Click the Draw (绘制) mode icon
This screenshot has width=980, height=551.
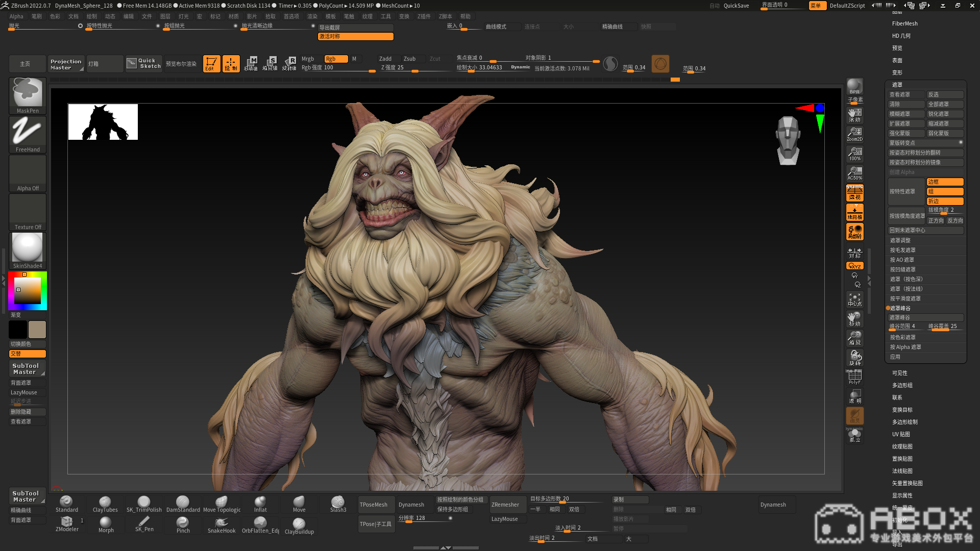pyautogui.click(x=231, y=64)
